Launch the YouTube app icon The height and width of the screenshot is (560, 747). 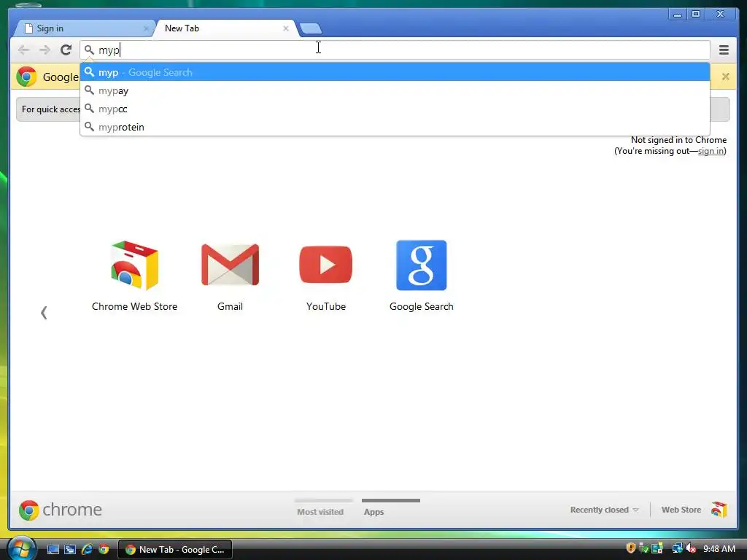coord(326,264)
